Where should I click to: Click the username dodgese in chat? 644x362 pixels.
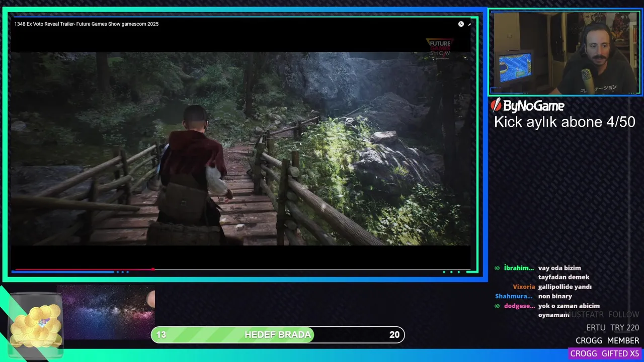click(519, 306)
